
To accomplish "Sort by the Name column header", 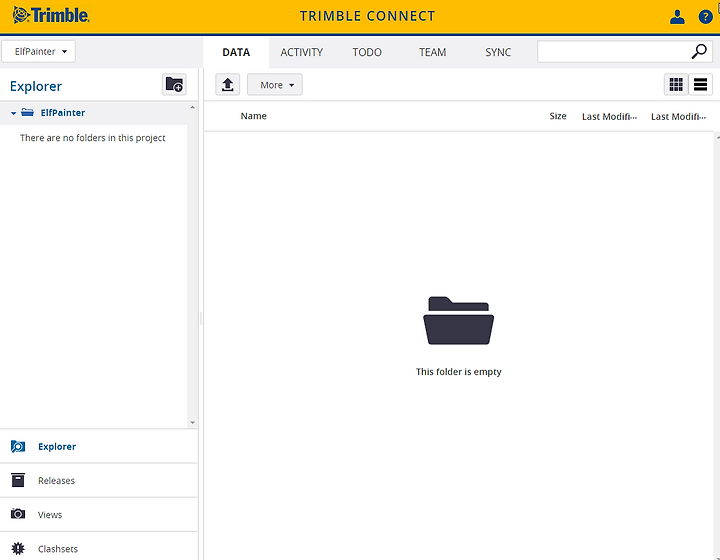I will [253, 116].
